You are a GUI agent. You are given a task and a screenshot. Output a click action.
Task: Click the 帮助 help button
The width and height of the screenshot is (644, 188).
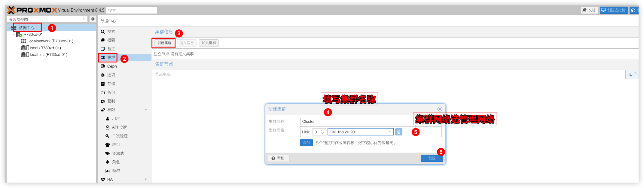[x=278, y=158]
